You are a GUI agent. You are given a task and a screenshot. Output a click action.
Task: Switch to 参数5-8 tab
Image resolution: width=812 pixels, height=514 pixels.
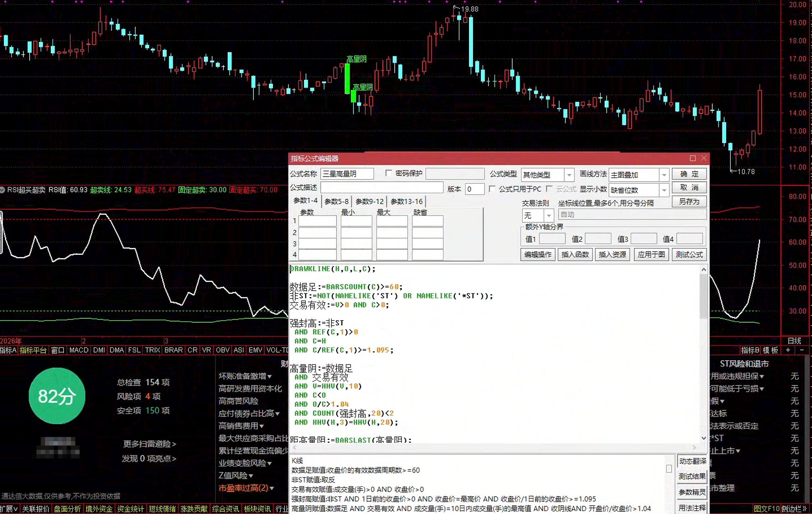tap(336, 202)
